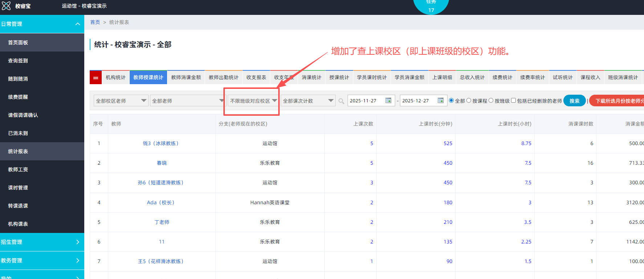Screen dimensions: 644x279
Task: Click the search magnifier icon
Action: click(x=341, y=101)
